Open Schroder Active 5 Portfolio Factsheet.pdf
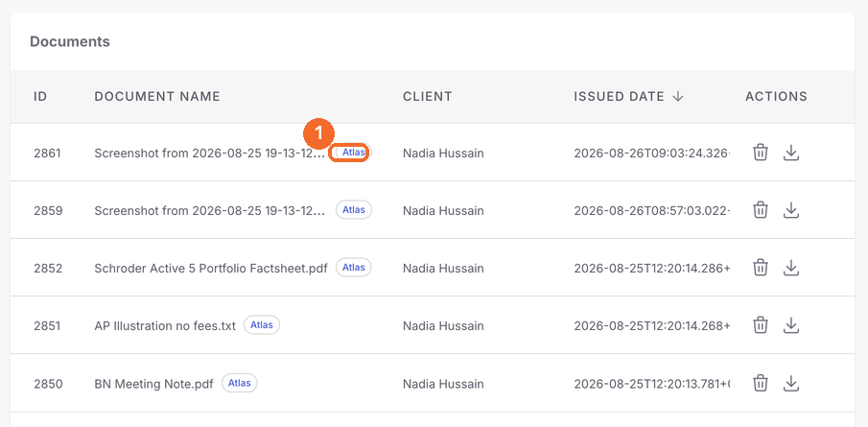 click(x=211, y=268)
